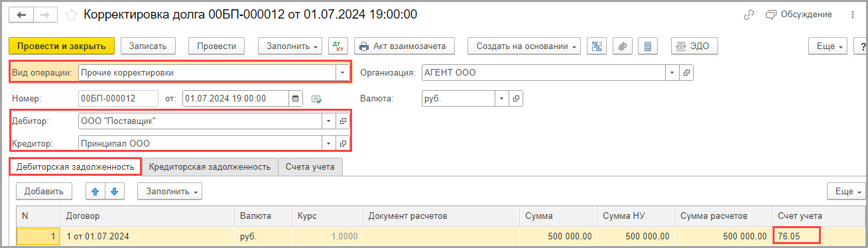
Task: Expand Валюта dropdown arrow
Action: tap(503, 98)
